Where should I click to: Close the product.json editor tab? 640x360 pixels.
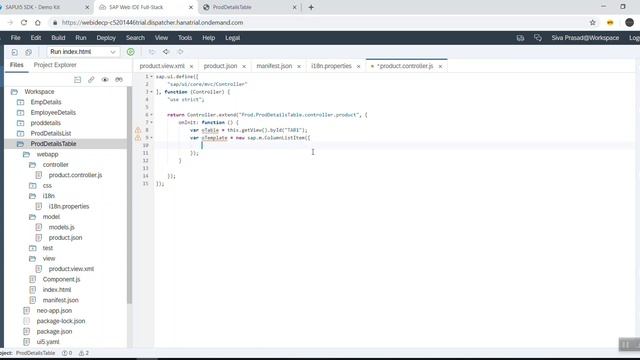click(244, 67)
